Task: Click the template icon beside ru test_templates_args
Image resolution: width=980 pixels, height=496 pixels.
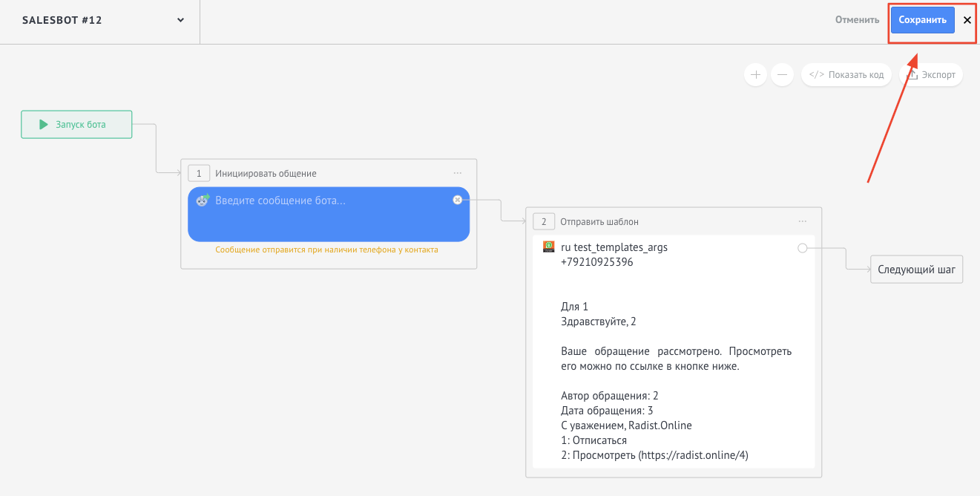Action: click(549, 247)
